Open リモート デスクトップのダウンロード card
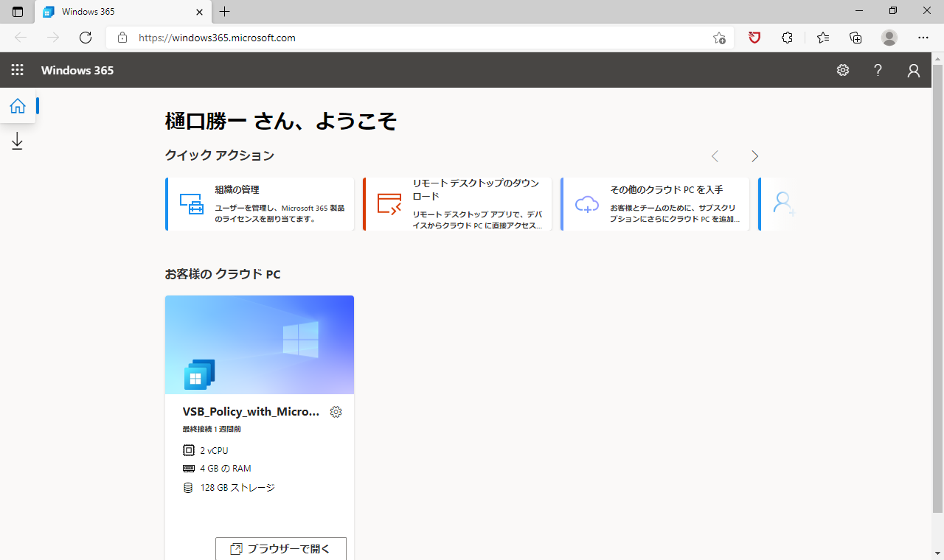The width and height of the screenshot is (944, 560). (x=457, y=204)
